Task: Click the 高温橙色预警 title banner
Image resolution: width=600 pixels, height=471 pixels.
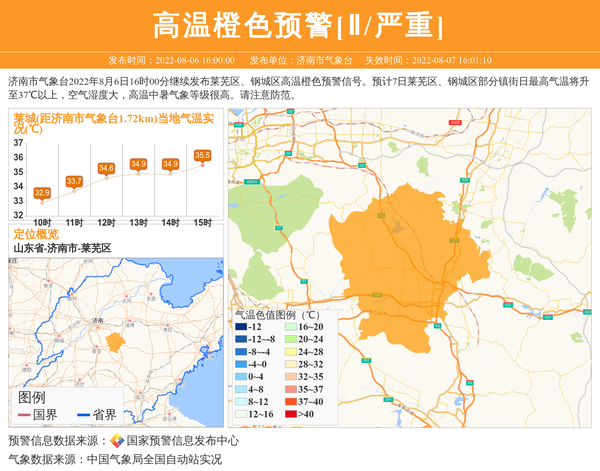Action: [299, 25]
